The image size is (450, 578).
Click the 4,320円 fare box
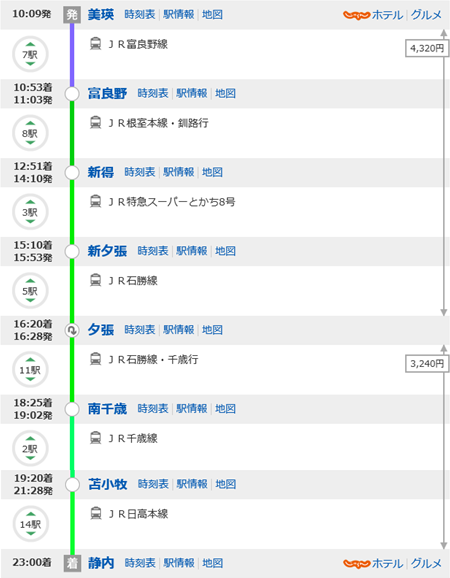(x=427, y=48)
